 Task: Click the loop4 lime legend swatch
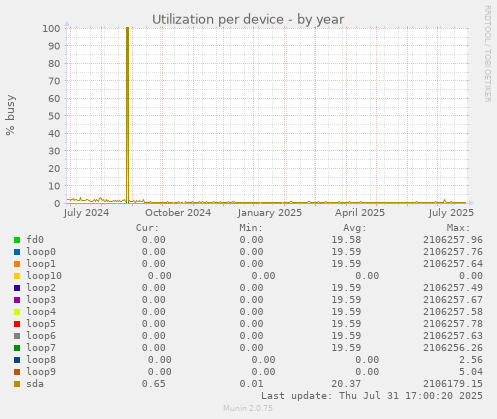(17, 312)
